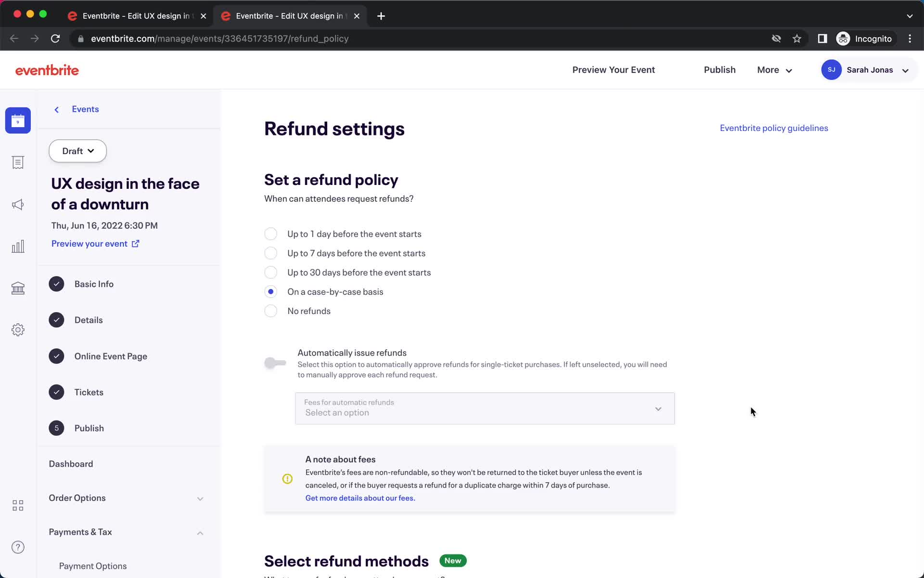924x578 pixels.
Task: Open the Marketing megaphone icon
Action: point(18,205)
